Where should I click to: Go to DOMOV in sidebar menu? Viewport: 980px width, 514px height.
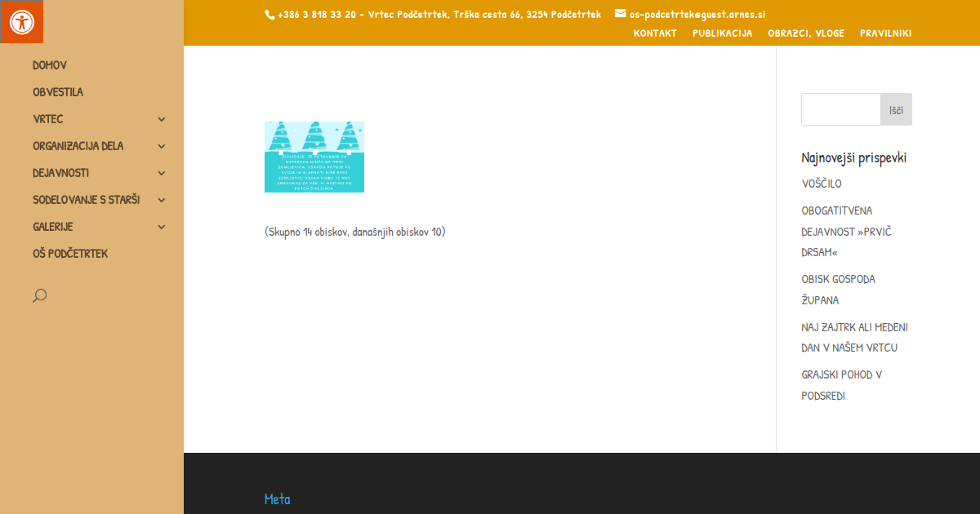pyautogui.click(x=50, y=65)
